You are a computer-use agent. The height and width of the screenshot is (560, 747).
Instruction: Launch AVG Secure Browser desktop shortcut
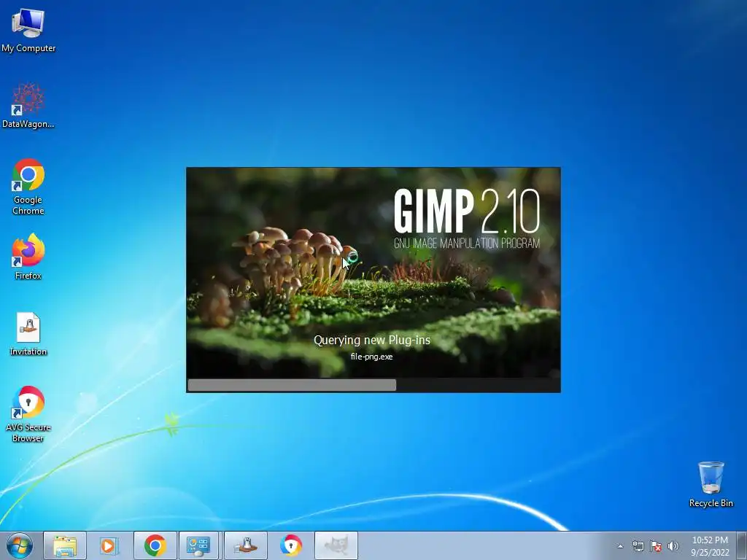(28, 414)
